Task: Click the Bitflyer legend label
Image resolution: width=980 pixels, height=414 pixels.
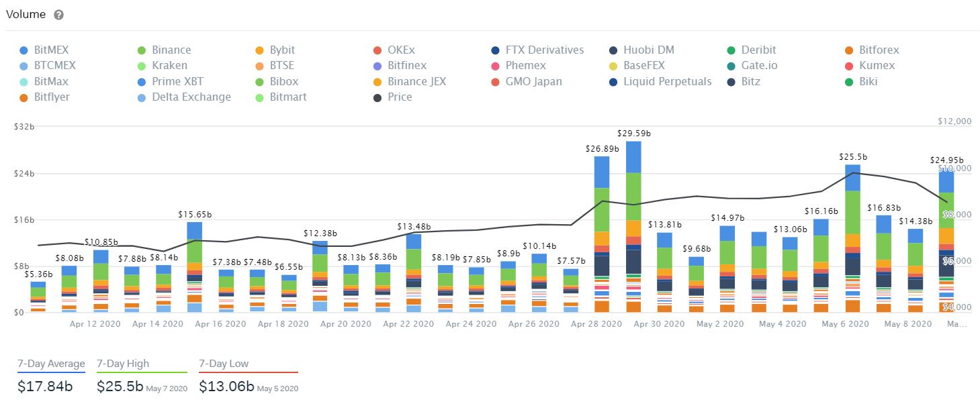Action: tap(52, 97)
